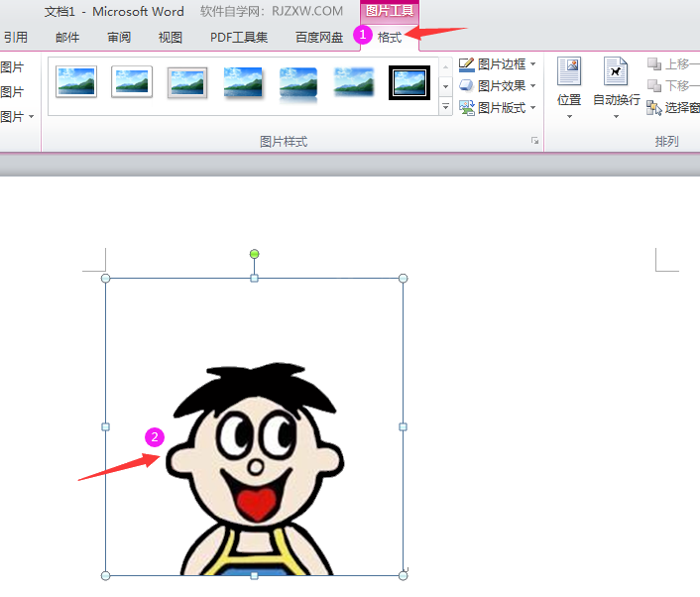Viewport: 700px width, 597px height.
Task: Click the 位置 label
Action: pyautogui.click(x=569, y=100)
